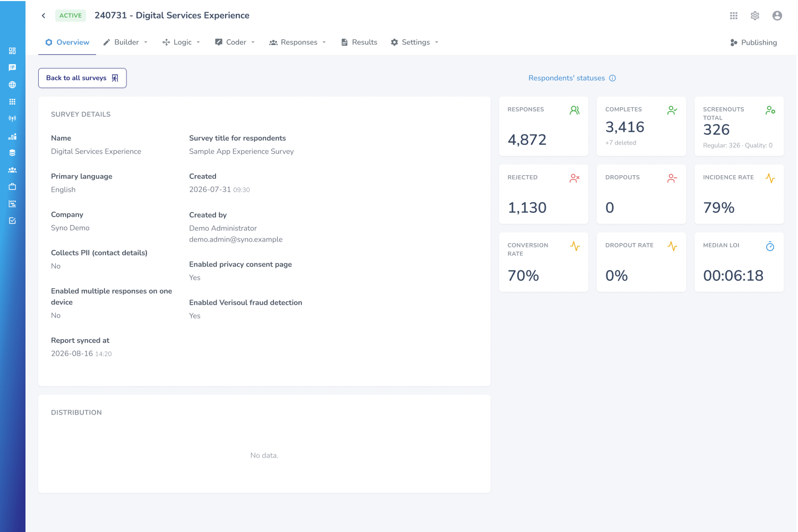This screenshot has width=798, height=532.
Task: Click the Dropout Rate value 0%
Action: pos(616,276)
